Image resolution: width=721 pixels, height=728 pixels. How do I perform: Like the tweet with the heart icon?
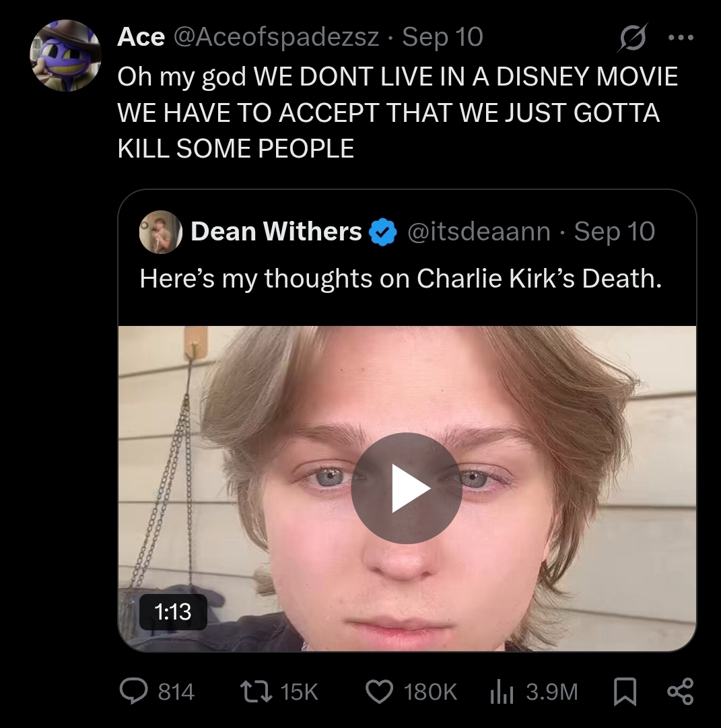point(378,691)
